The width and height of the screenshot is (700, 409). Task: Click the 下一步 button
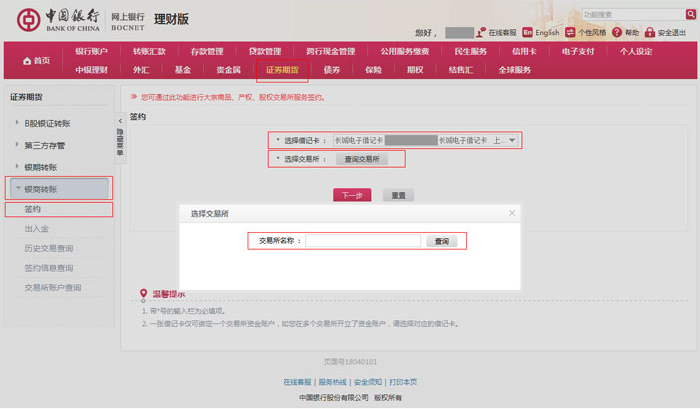[x=352, y=195]
